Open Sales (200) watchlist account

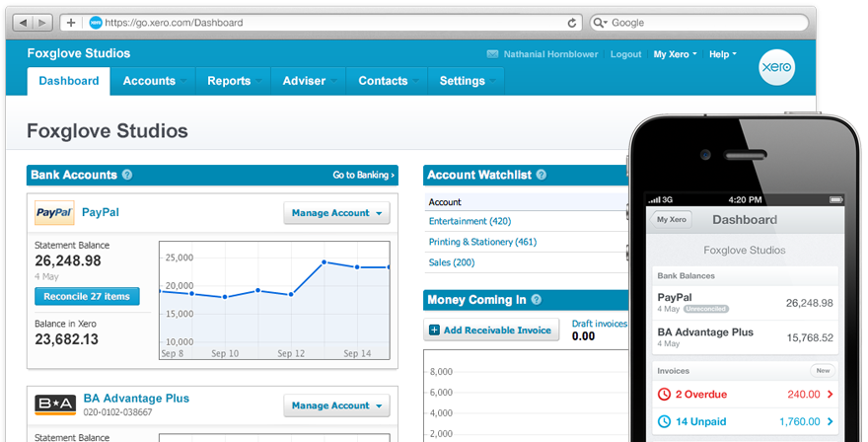(x=452, y=262)
